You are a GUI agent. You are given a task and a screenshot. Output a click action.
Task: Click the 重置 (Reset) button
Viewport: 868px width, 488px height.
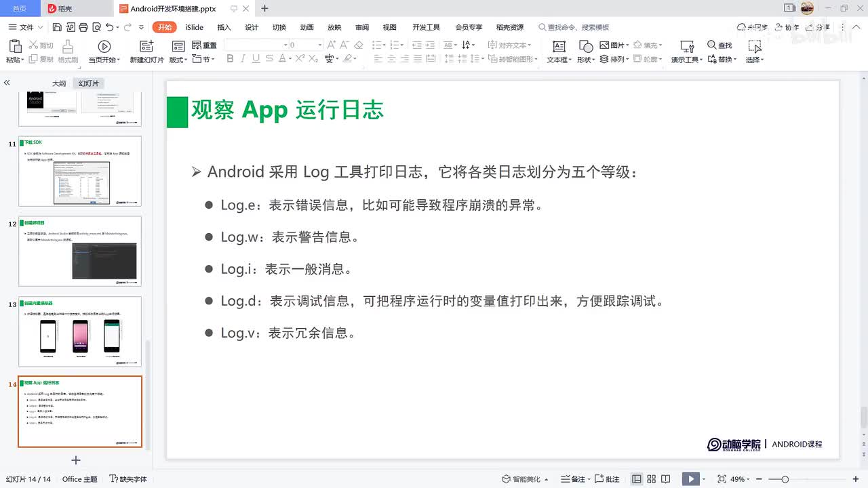(x=205, y=45)
